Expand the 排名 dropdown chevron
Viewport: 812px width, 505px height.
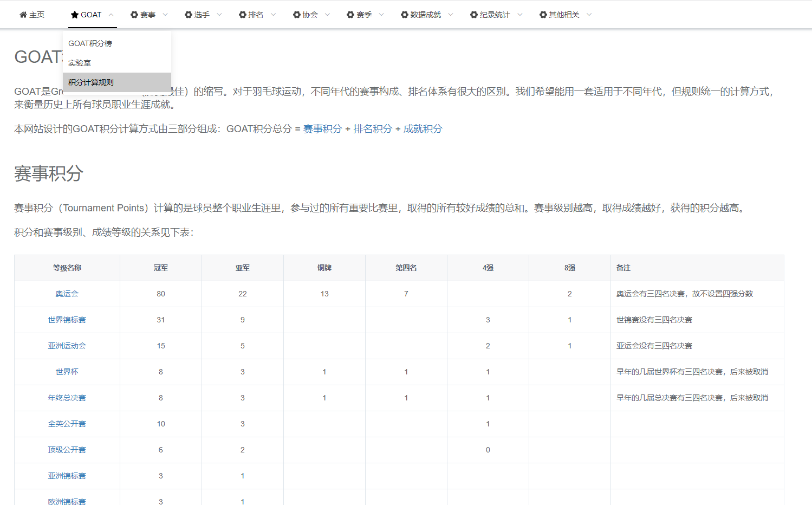[x=274, y=15]
